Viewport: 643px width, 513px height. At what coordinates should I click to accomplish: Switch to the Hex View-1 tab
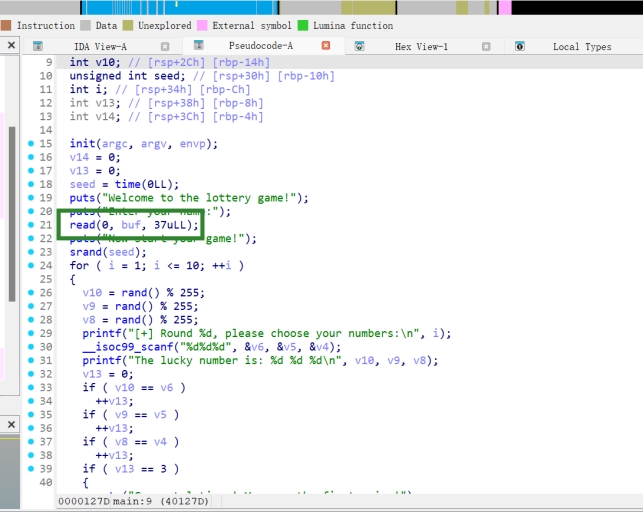(x=421, y=46)
